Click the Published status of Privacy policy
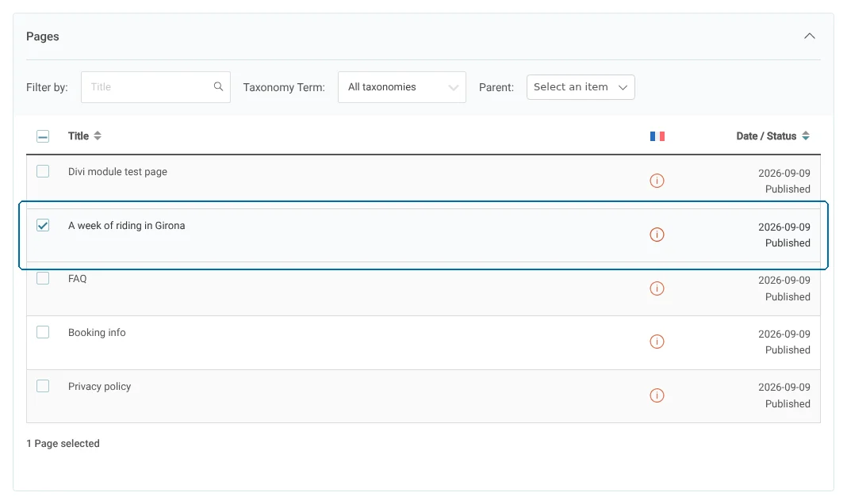 pos(788,403)
